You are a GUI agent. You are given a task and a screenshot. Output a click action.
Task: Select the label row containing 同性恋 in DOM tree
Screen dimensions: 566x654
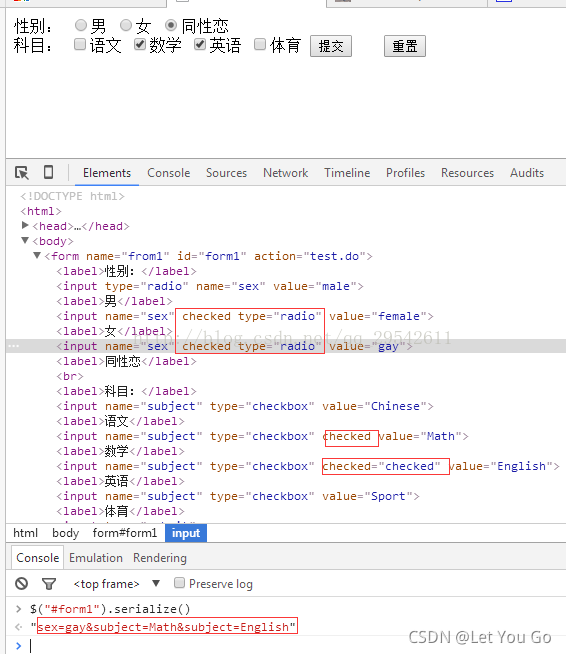click(x=126, y=361)
